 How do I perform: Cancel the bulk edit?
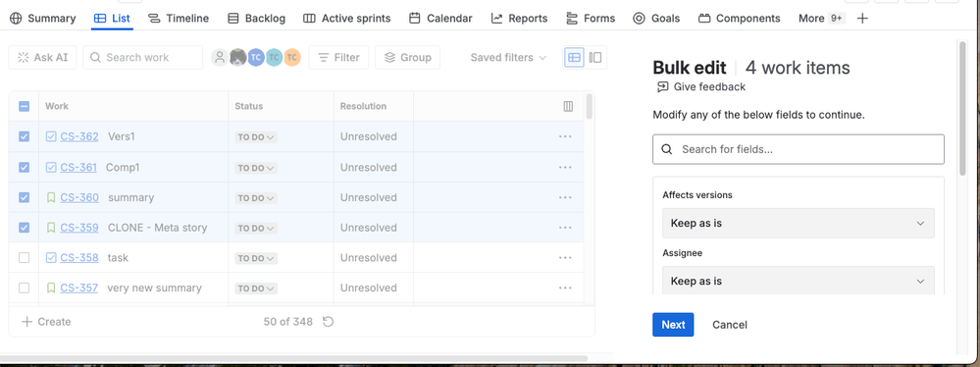point(730,325)
